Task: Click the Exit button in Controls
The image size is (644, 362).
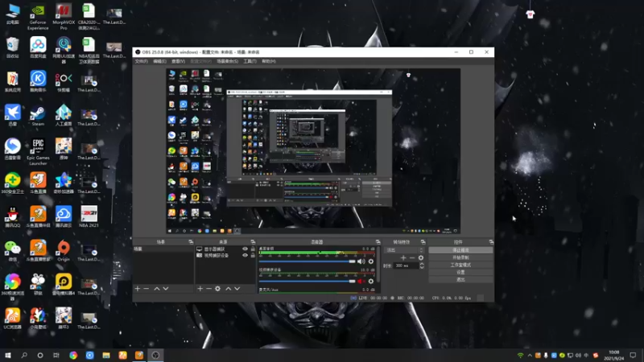Action: (x=460, y=279)
